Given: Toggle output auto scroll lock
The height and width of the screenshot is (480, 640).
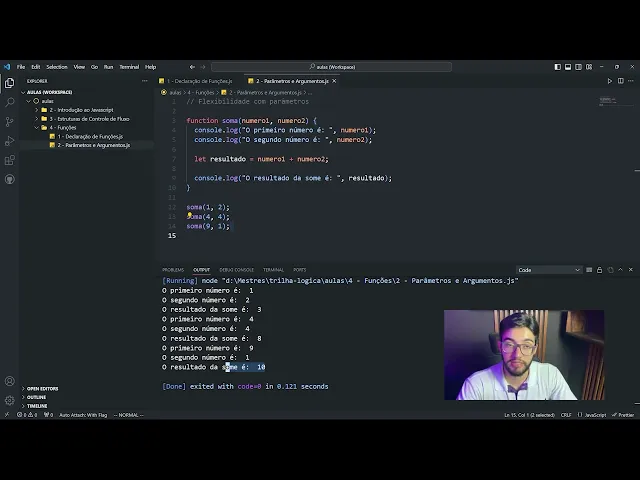Looking at the screenshot, I should coord(600,270).
